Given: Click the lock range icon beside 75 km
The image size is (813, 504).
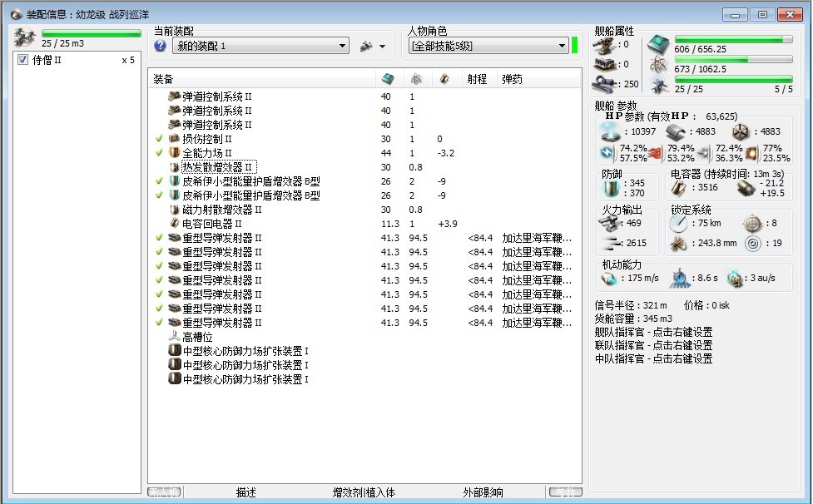Looking at the screenshot, I should pos(678,224).
